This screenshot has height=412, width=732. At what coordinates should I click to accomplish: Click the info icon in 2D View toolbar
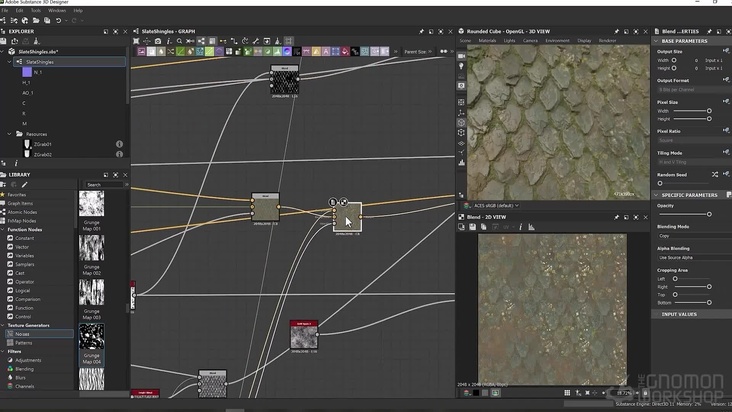[x=521, y=227]
